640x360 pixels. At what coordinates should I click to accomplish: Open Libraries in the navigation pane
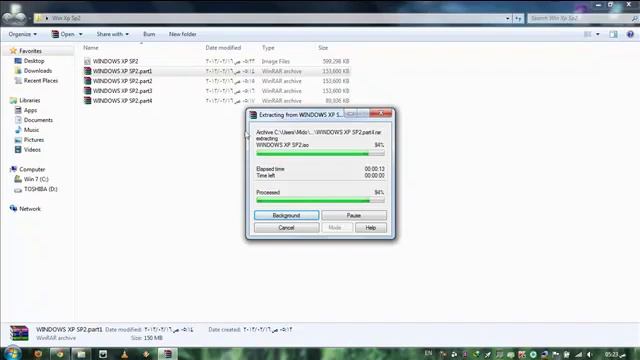click(x=29, y=100)
